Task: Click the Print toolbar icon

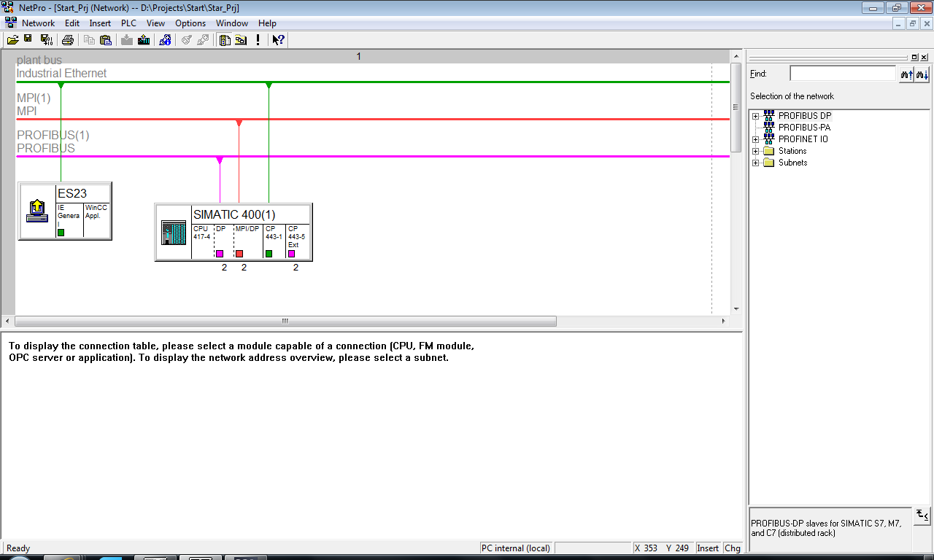Action: click(68, 39)
